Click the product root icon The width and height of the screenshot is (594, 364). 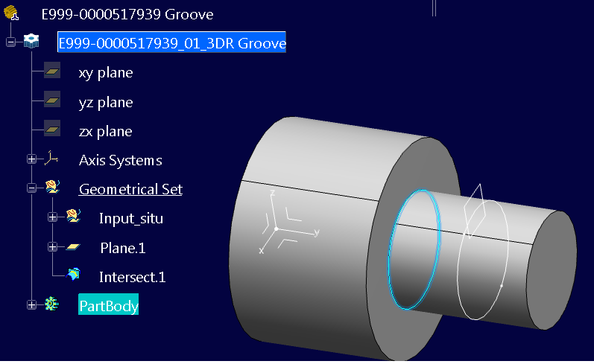[x=11, y=13]
